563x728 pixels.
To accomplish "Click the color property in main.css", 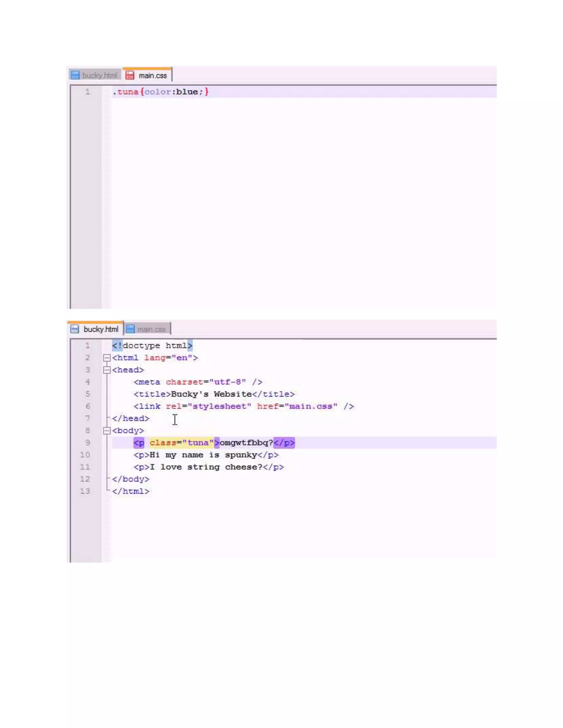I will (158, 92).
